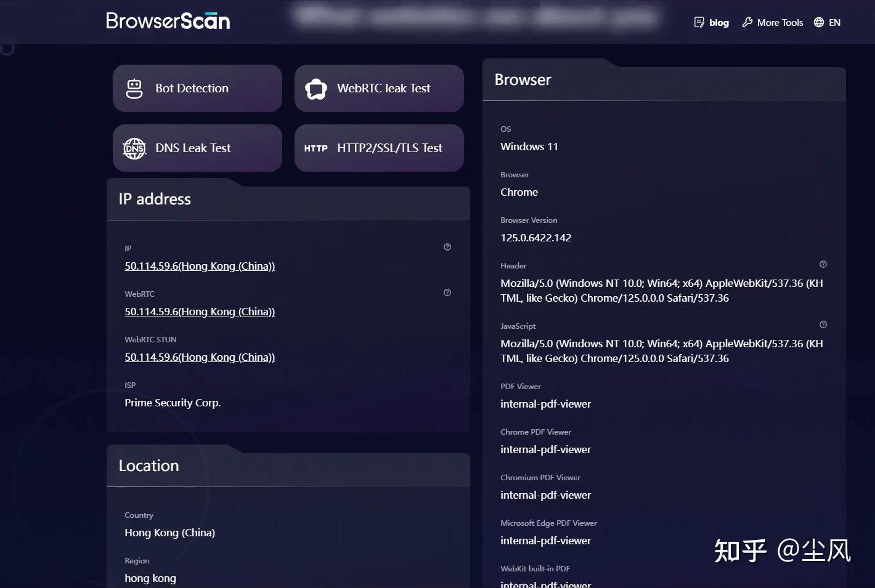Click the 50.114.59.6 link under WebRTC STUN
Screen dimensions: 875x588
click(x=200, y=357)
